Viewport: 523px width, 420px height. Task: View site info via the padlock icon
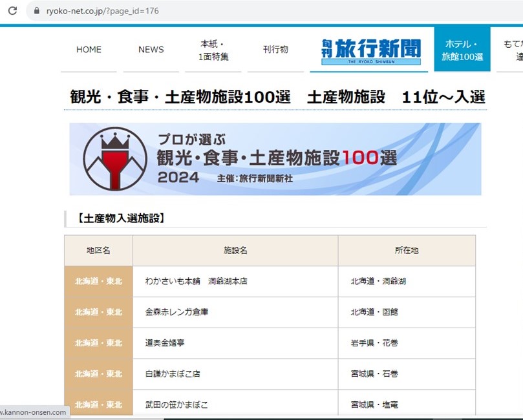[x=37, y=11]
